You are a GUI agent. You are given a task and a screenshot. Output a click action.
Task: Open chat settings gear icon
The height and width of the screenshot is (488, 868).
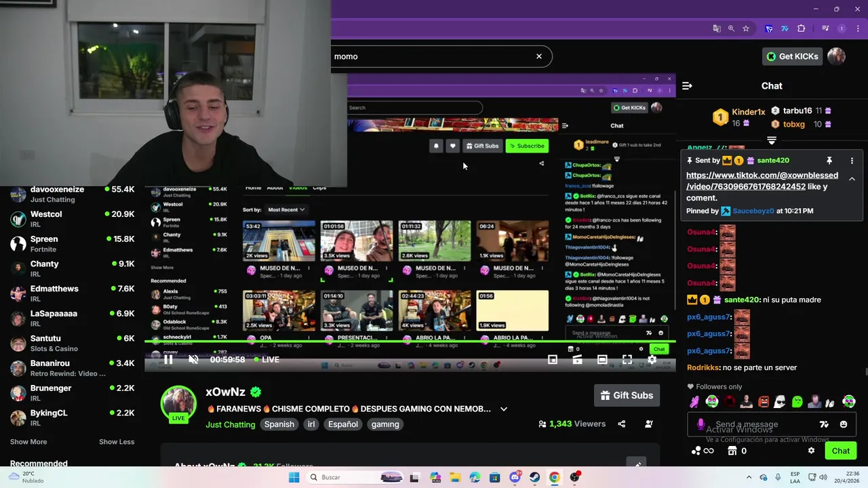811,451
